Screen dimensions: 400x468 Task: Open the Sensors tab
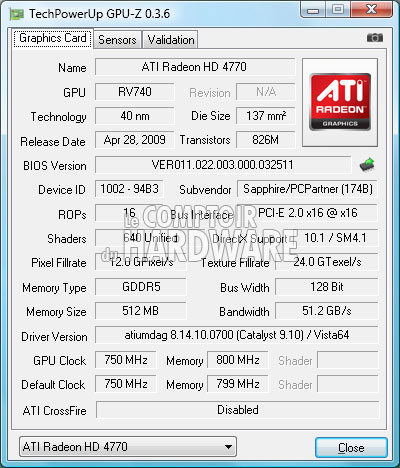click(x=117, y=40)
